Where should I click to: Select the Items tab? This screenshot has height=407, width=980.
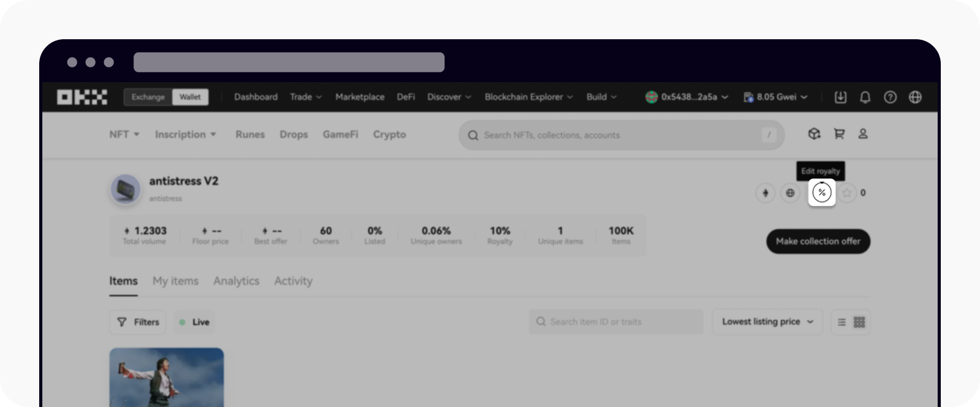pos(123,281)
